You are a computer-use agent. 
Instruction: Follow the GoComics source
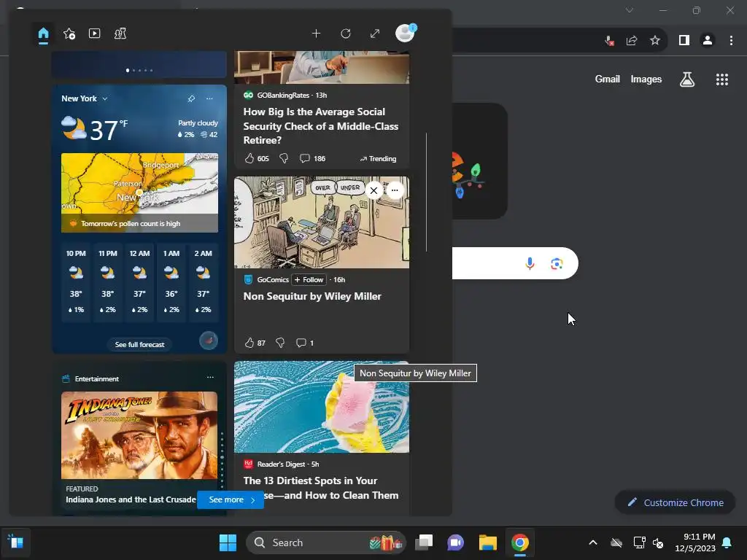(309, 279)
